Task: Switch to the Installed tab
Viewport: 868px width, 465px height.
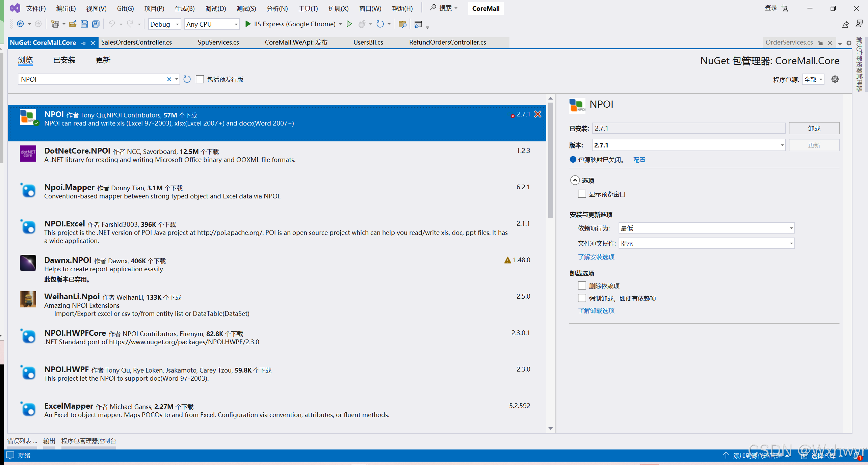Action: click(x=64, y=60)
